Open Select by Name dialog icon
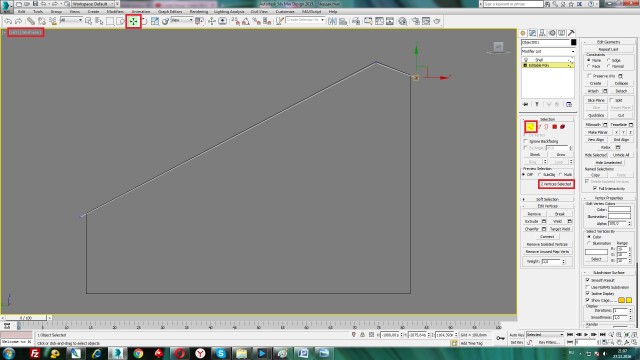 click(x=99, y=21)
